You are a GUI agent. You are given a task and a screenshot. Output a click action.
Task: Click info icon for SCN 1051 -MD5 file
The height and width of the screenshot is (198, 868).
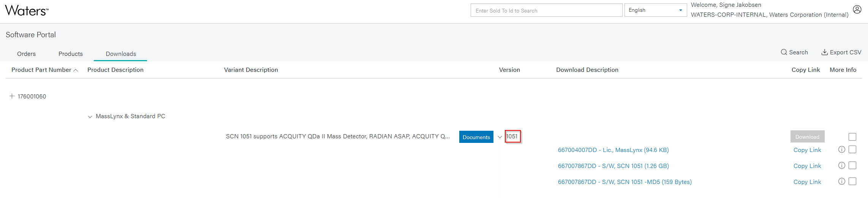(x=841, y=182)
